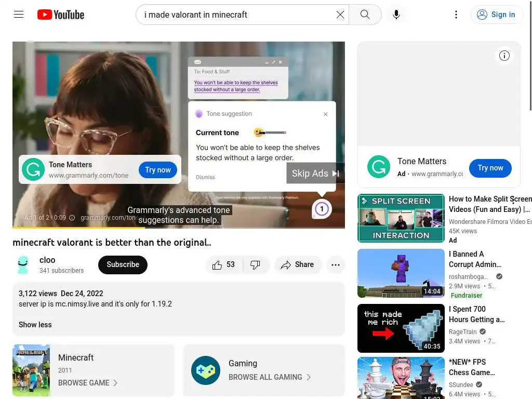
Task: Click 3,122 views Dec 24, 2022 text
Action: click(61, 294)
